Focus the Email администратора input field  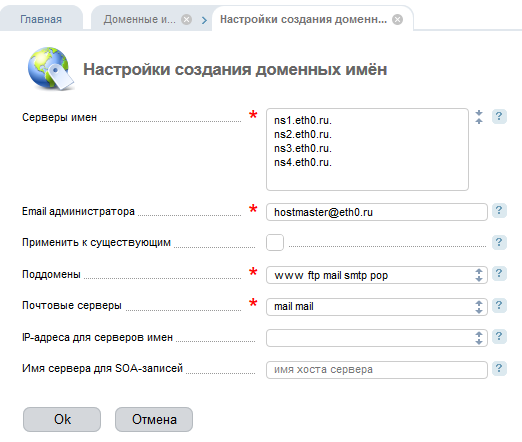coord(377,212)
